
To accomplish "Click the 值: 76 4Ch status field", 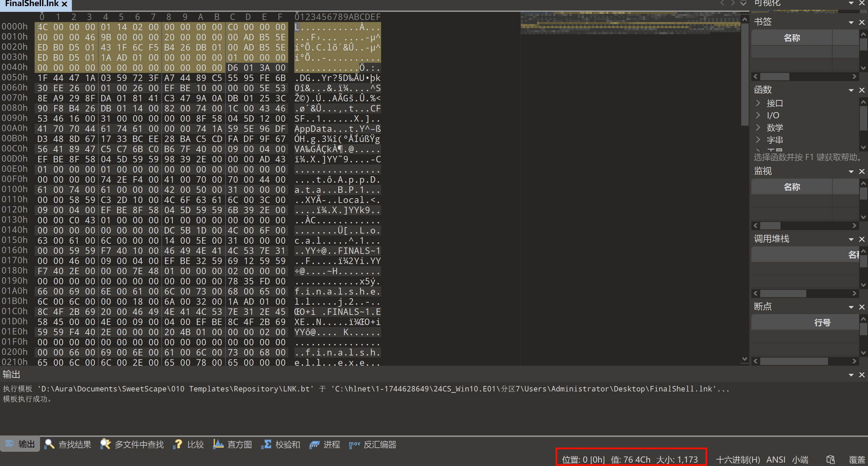I will click(631, 460).
